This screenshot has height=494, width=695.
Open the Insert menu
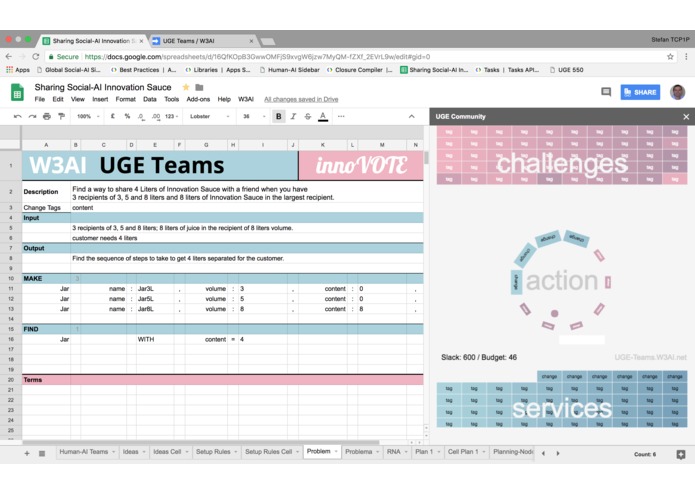pyautogui.click(x=100, y=99)
